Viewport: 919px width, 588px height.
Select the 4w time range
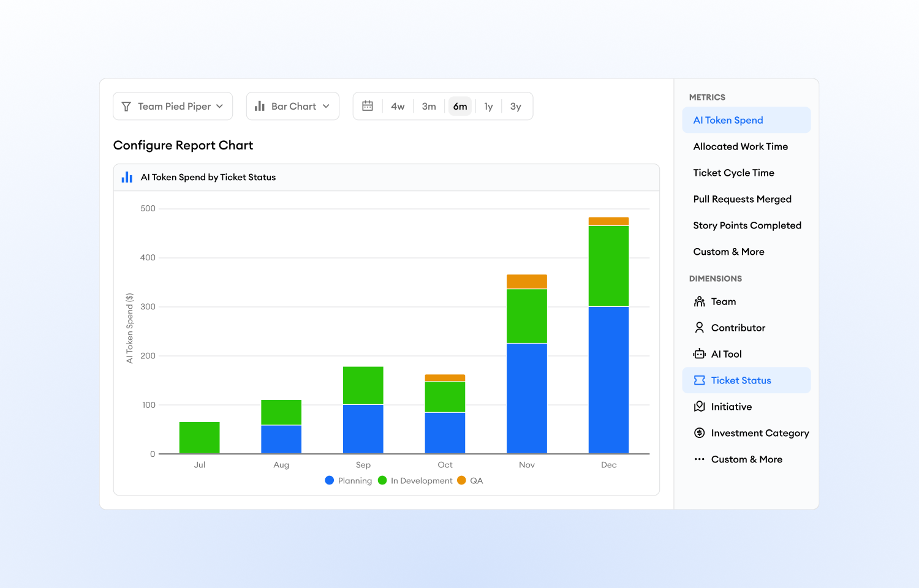(x=398, y=107)
